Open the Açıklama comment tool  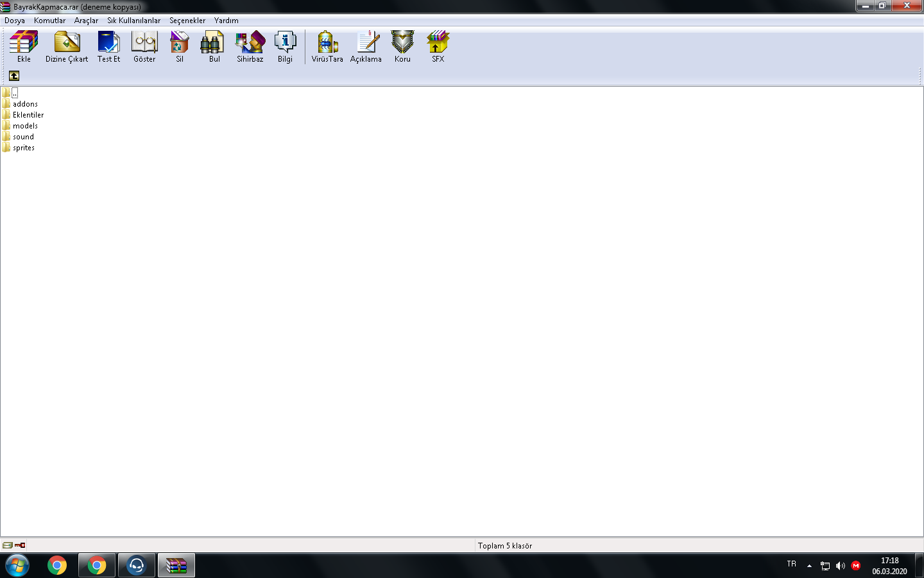point(366,46)
